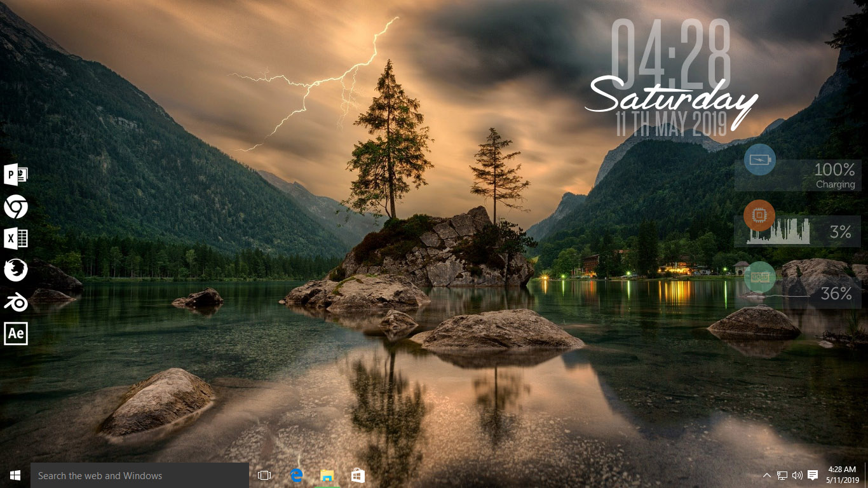Click the orange CPU widget icon

click(x=759, y=215)
